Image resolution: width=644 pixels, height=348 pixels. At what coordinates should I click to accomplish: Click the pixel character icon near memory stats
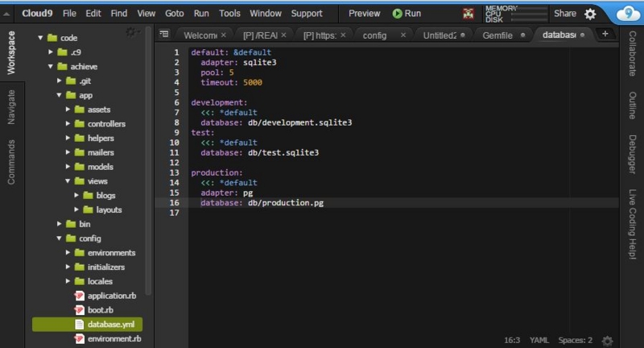pyautogui.click(x=469, y=14)
